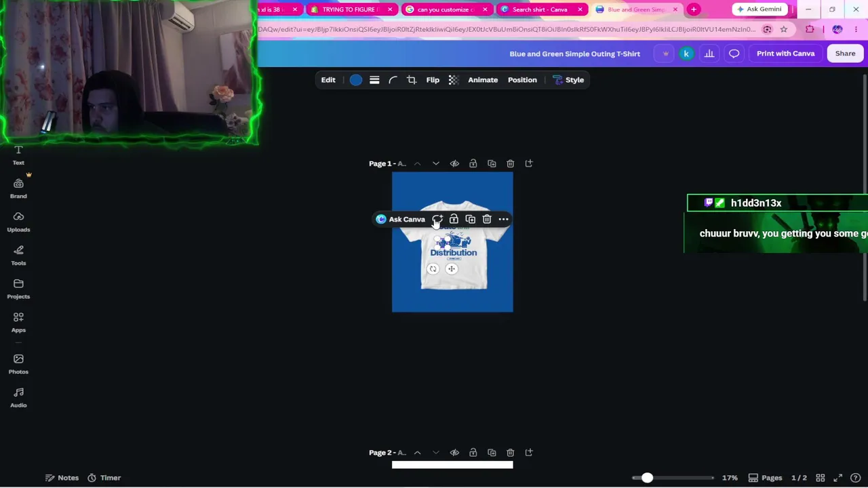868x488 pixels.
Task: Close the 'Search shirt - Canva' tab
Action: coord(580,9)
